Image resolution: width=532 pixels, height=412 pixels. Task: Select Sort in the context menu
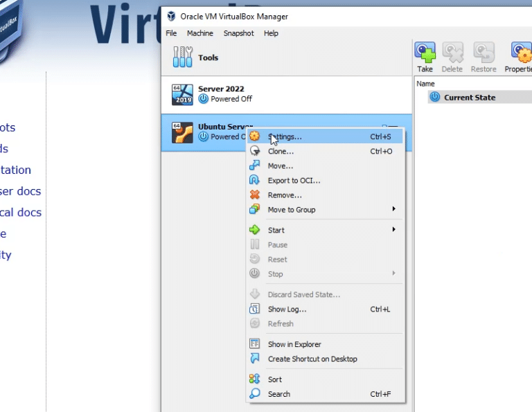click(x=275, y=379)
